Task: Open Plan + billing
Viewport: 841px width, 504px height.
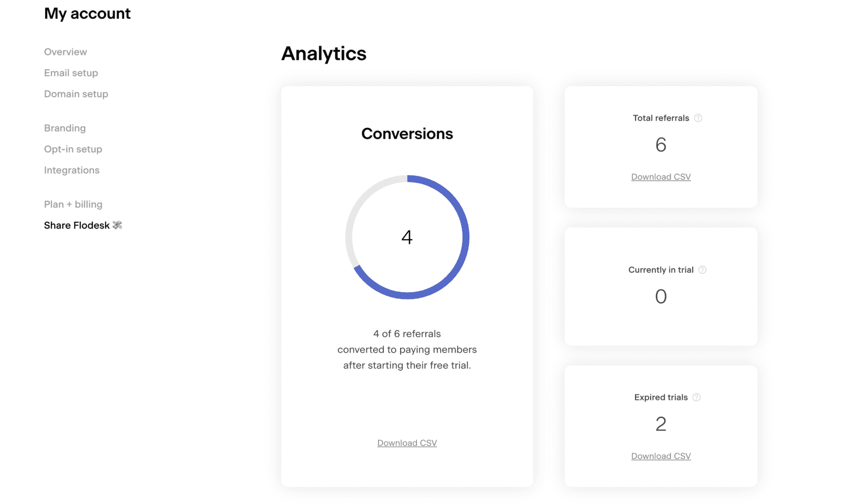Action: tap(73, 204)
